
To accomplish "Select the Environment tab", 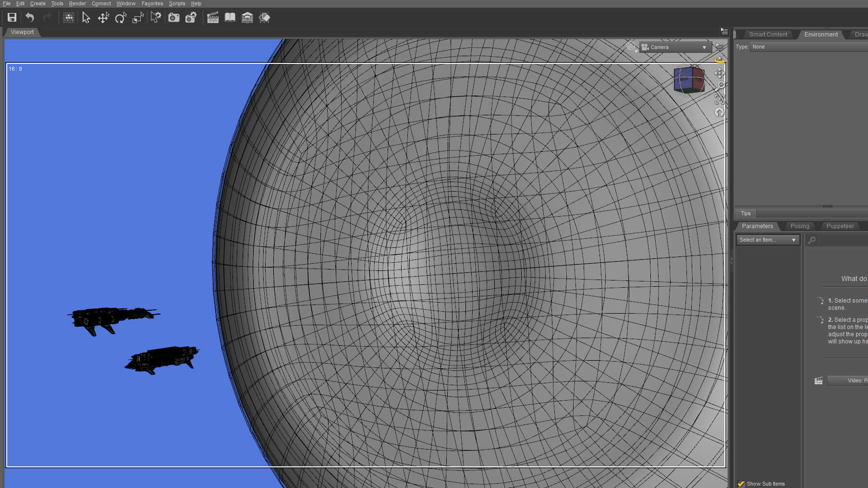I will 821,35.
